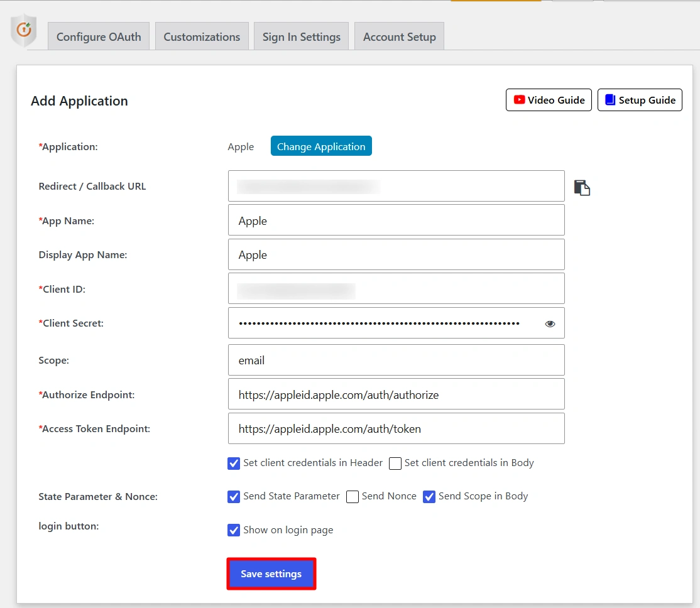
Task: Click the Display App Name: label
Action: tap(82, 255)
